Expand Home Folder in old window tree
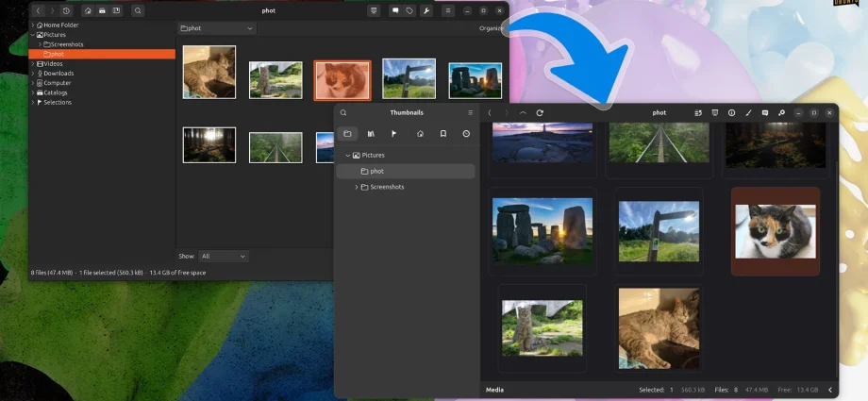This screenshot has width=868, height=401. (33, 25)
